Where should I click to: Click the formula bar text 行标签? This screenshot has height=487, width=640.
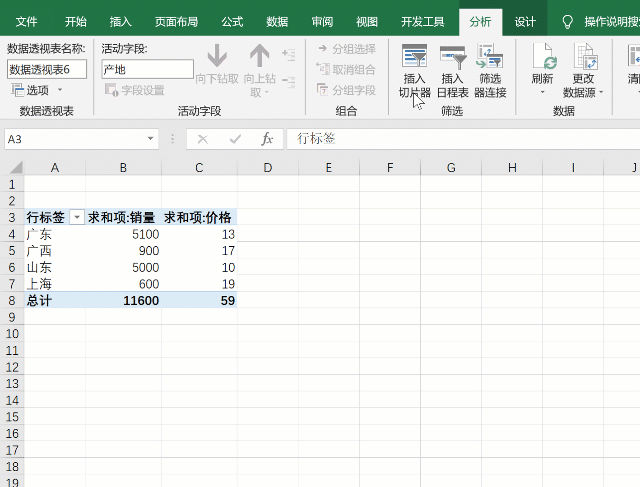pyautogui.click(x=316, y=139)
